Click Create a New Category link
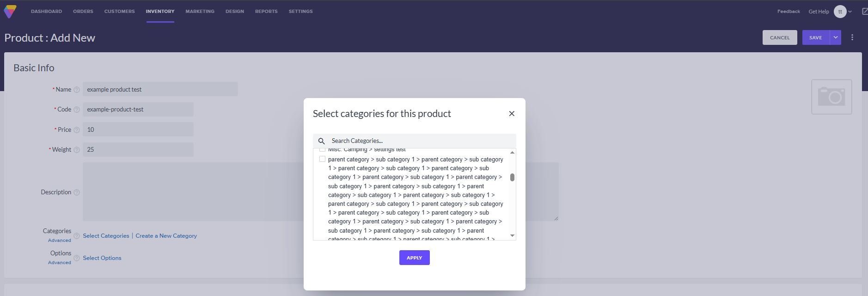This screenshot has width=868, height=296. [x=165, y=235]
